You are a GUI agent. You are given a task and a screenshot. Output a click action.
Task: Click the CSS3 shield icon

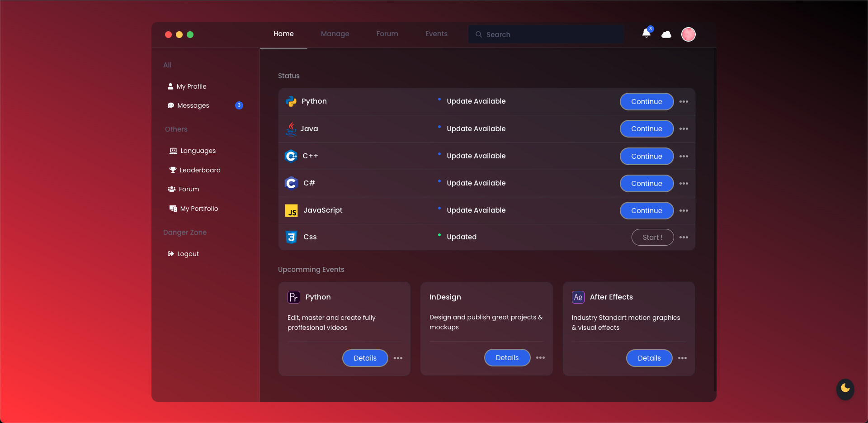[291, 237]
